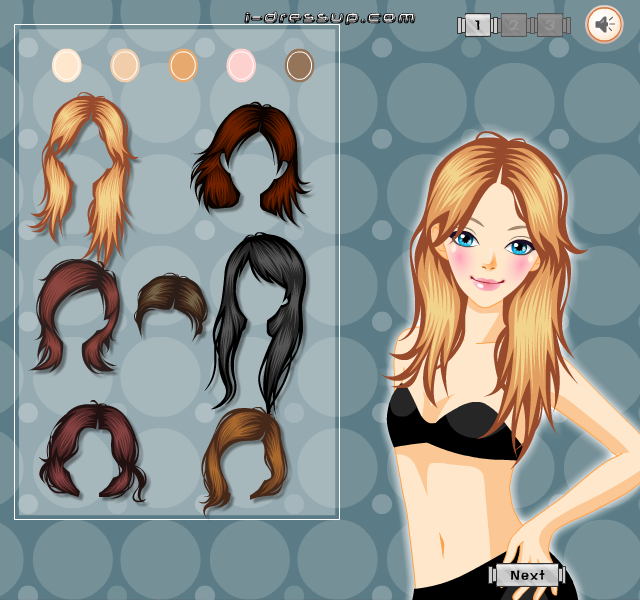Image resolution: width=640 pixels, height=600 pixels.
Task: Select the dark brown skin tone
Action: click(x=300, y=65)
